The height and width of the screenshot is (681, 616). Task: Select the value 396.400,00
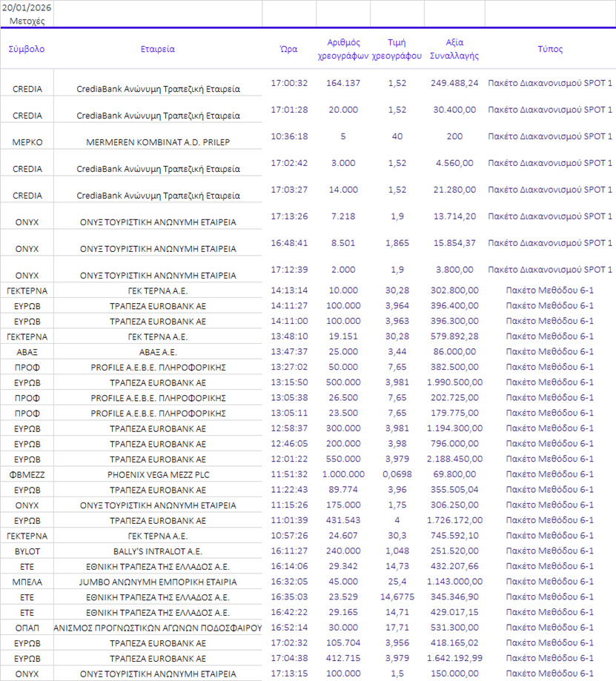454,306
